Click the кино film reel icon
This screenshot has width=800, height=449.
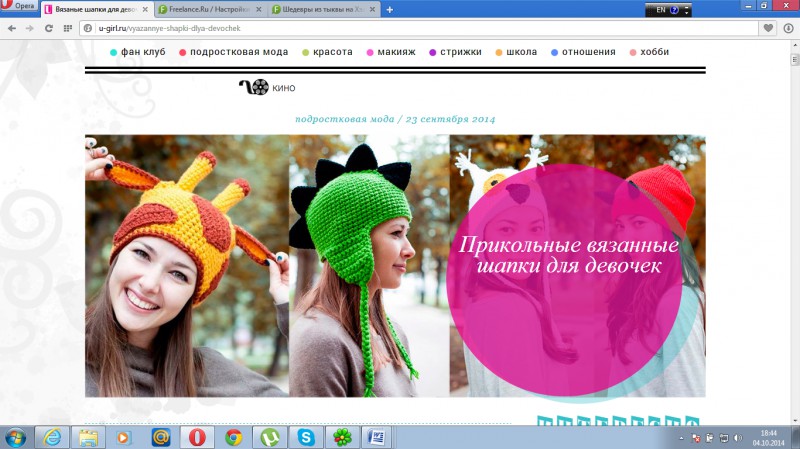click(x=254, y=87)
